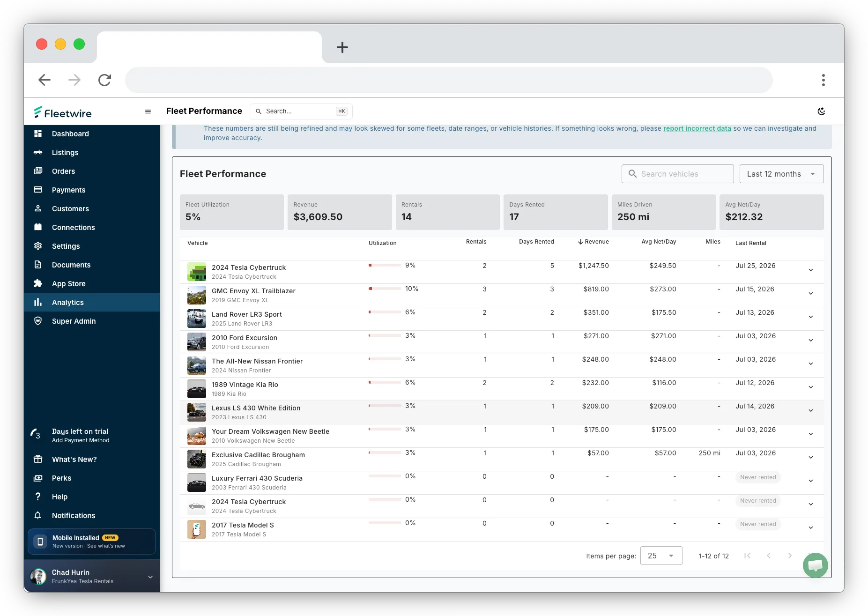Click utilization bar for Lexus LS 430

385,406
